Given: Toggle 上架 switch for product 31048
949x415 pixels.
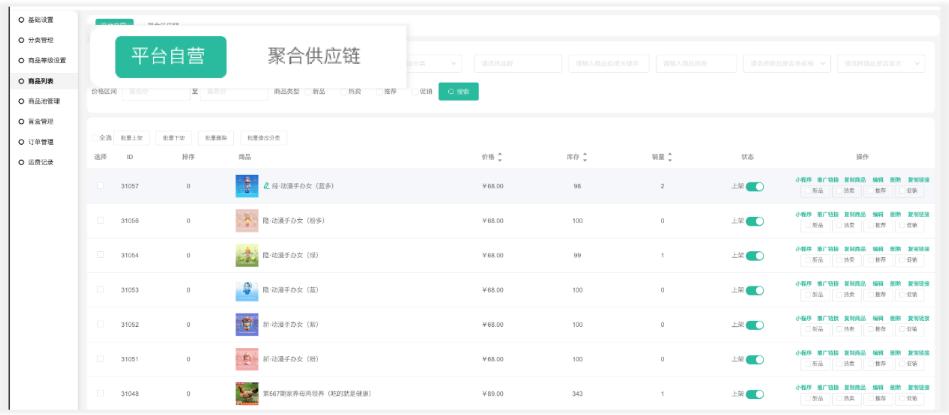Looking at the screenshot, I should 755,394.
